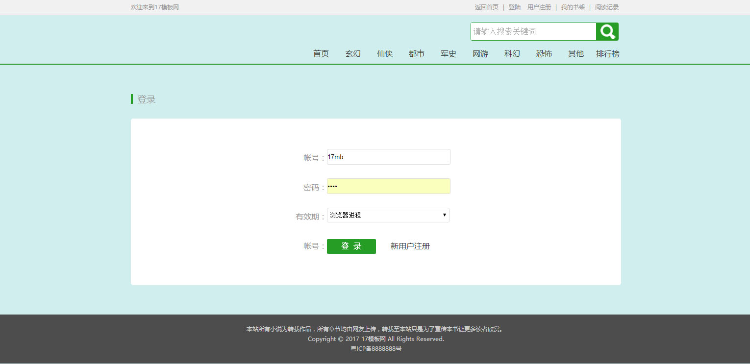This screenshot has width=750, height=364.
Task: Click the account field containing 17mb
Action: [x=388, y=157]
